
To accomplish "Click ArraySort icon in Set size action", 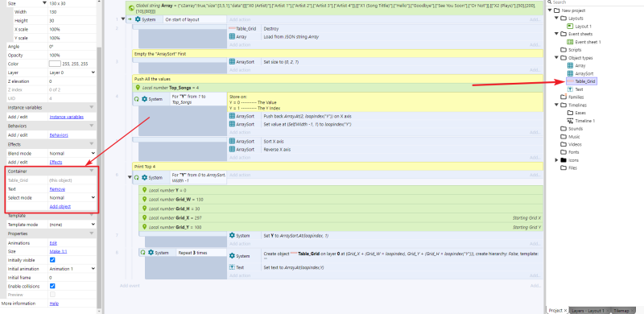I will (232, 62).
